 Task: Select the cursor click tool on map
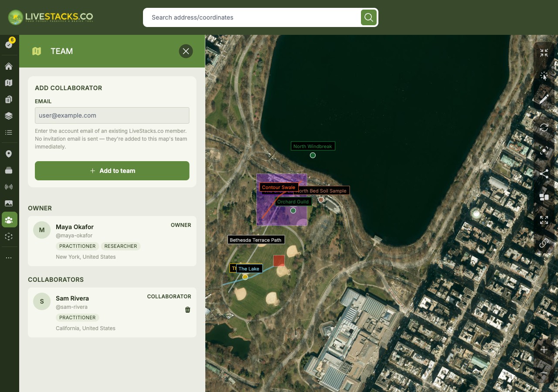tap(544, 76)
